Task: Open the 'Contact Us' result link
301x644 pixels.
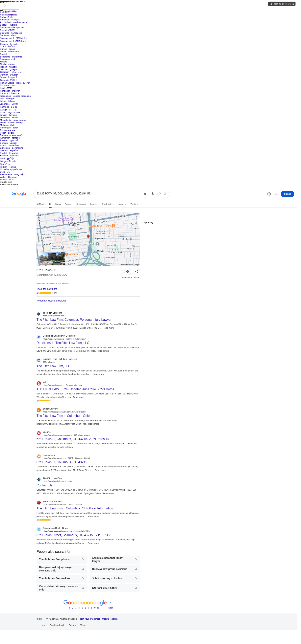Action: click(45, 491)
